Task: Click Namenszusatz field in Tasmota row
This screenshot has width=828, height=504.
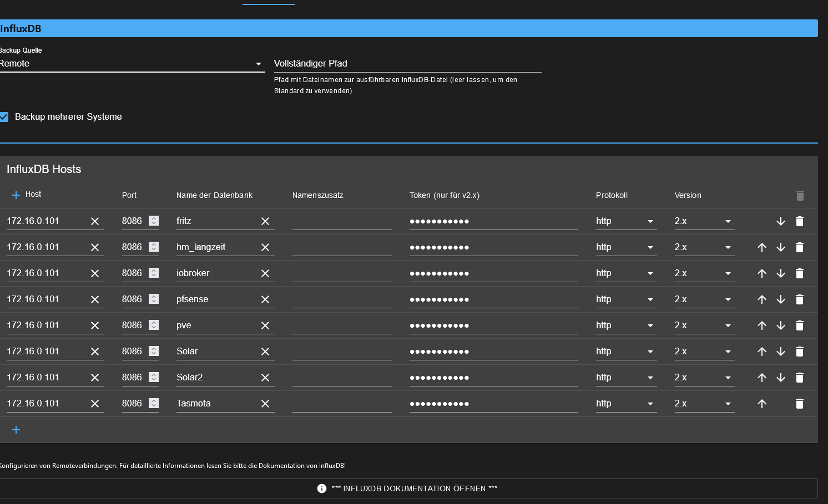Action: [342, 404]
